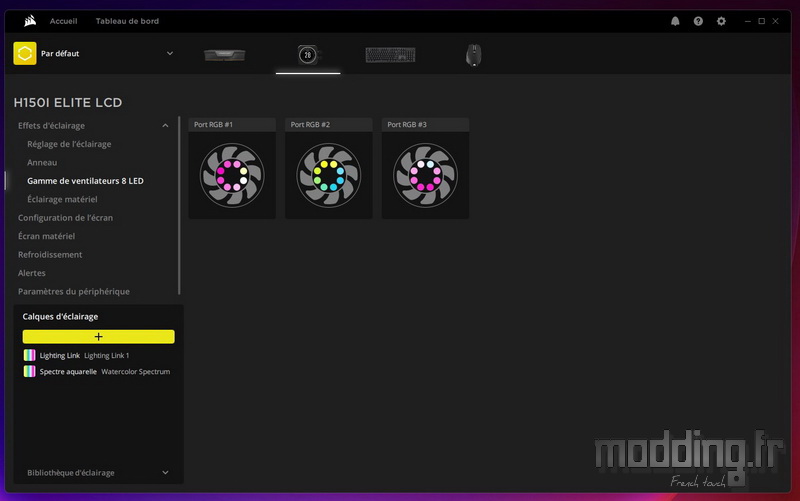Maximize the iCUE window

click(761, 21)
